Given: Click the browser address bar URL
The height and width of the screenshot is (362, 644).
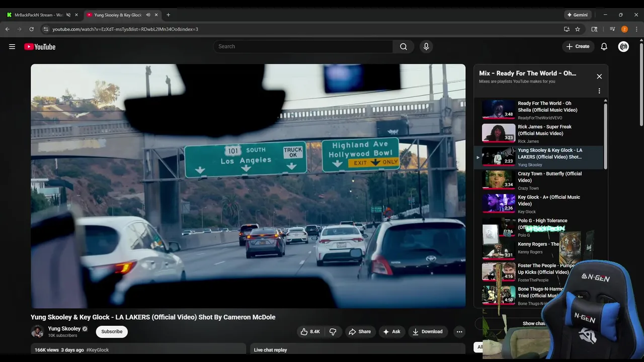Looking at the screenshot, I should coord(125,29).
